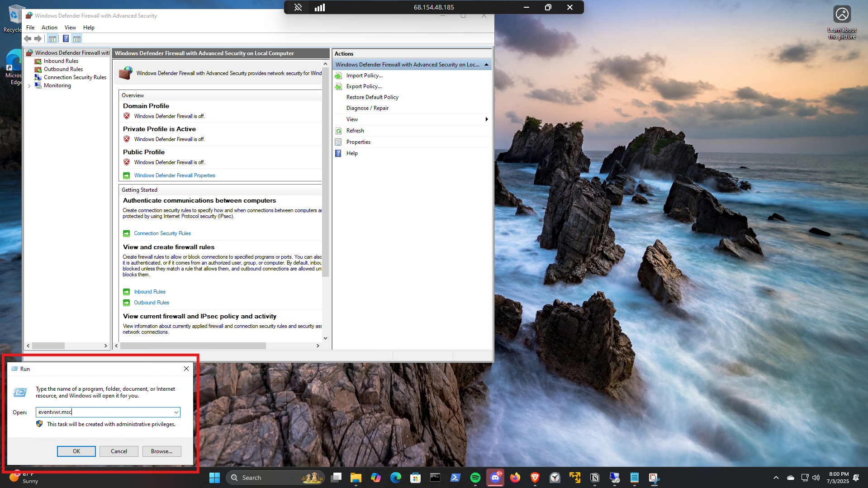Click the Open text field in Run
This screenshot has height=488, width=868.
[104, 412]
